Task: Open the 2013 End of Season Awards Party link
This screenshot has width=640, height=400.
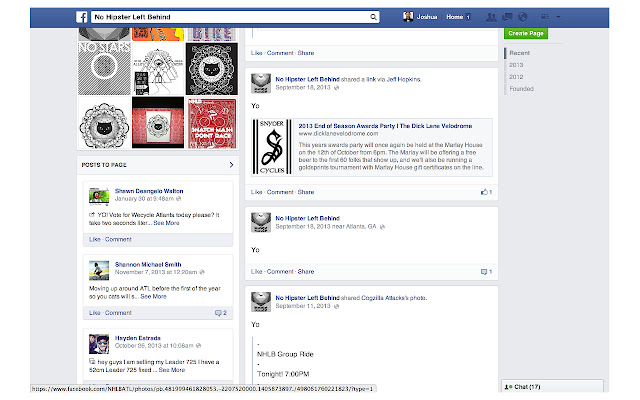Action: 385,126
